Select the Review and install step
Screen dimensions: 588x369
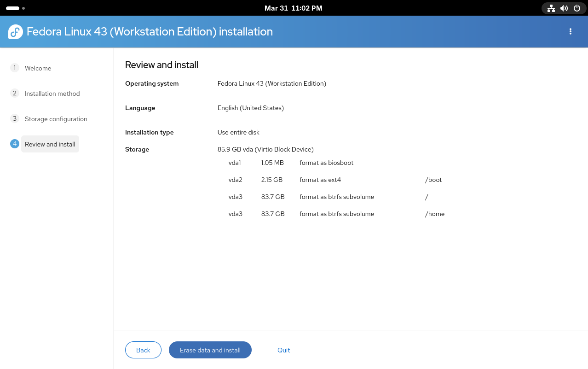(x=50, y=144)
